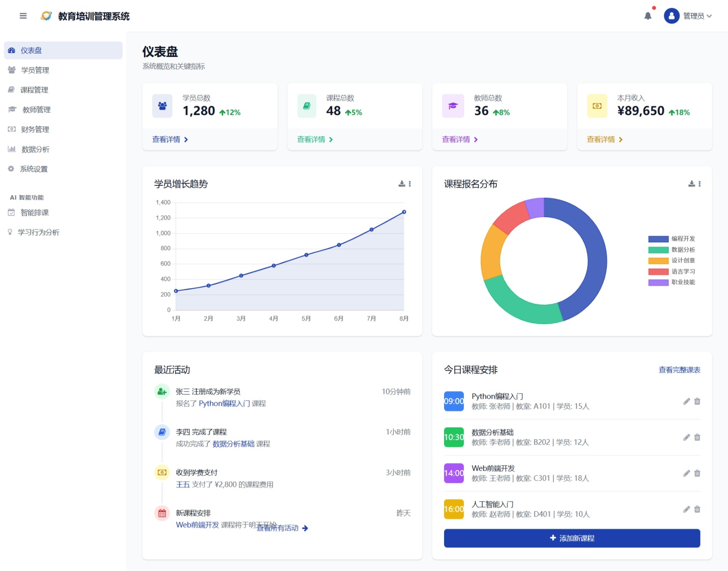Delete the 数据分析基础 course entry
728x571 pixels.
[697, 437]
